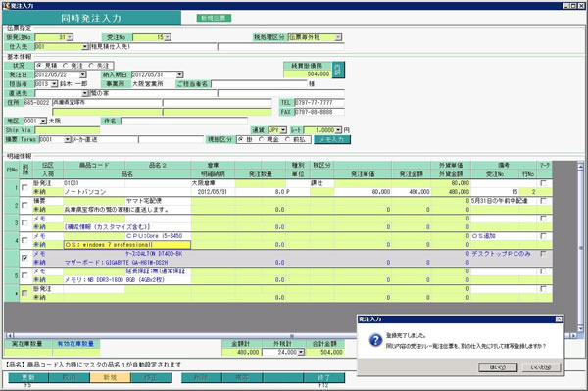The image size is (588, 391).
Task: Click the 終了 F12 button
Action: coord(323,378)
